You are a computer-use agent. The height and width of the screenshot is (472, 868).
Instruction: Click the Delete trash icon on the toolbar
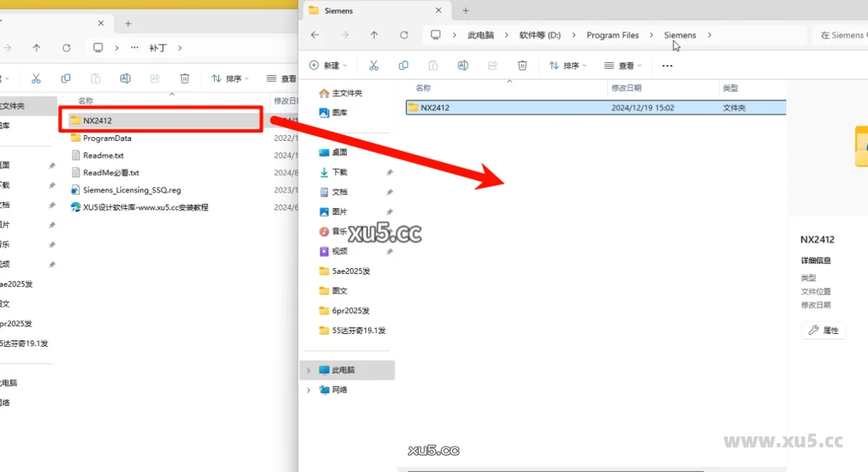point(522,65)
